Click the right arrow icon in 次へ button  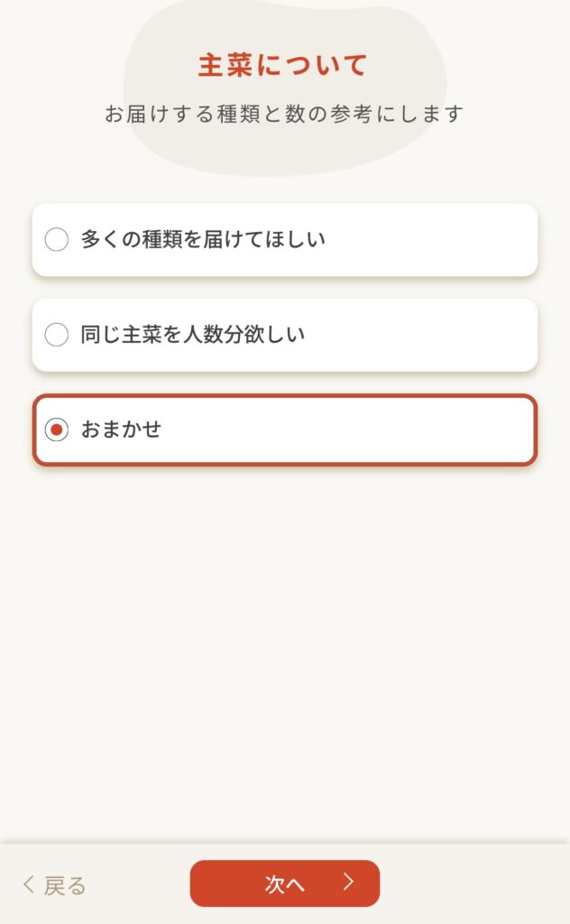pyautogui.click(x=348, y=882)
